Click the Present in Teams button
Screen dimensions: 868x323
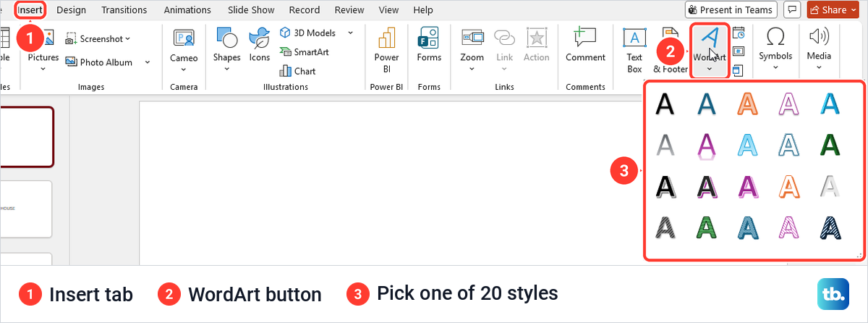coord(731,10)
